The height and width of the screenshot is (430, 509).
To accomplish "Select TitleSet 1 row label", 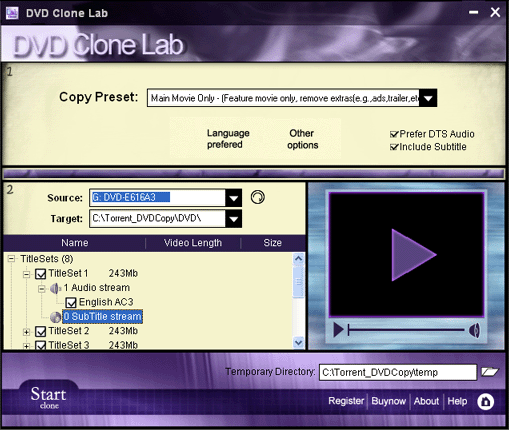I will [68, 273].
